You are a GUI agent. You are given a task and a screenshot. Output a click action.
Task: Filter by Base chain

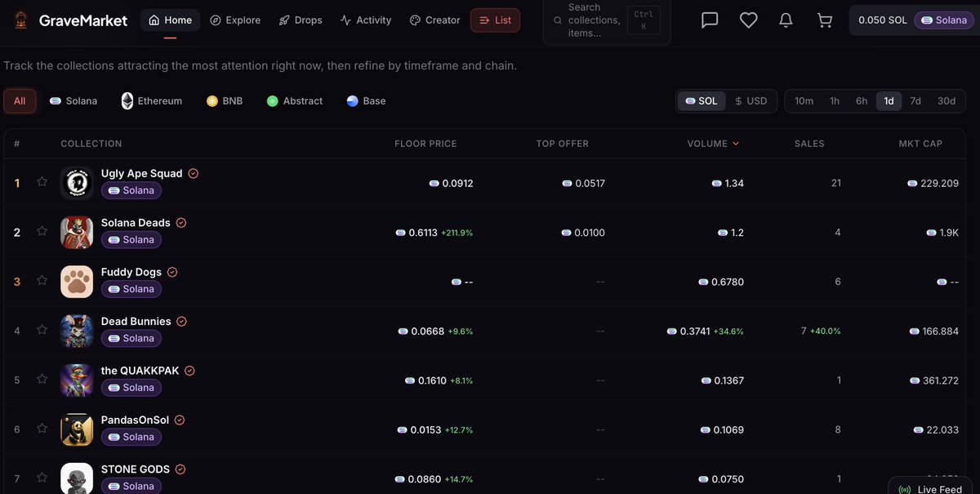click(x=366, y=101)
